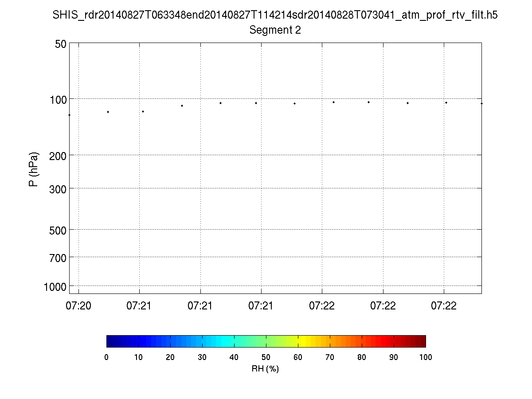
Task: Click the rightmost data point on the plot
Action: (481, 103)
